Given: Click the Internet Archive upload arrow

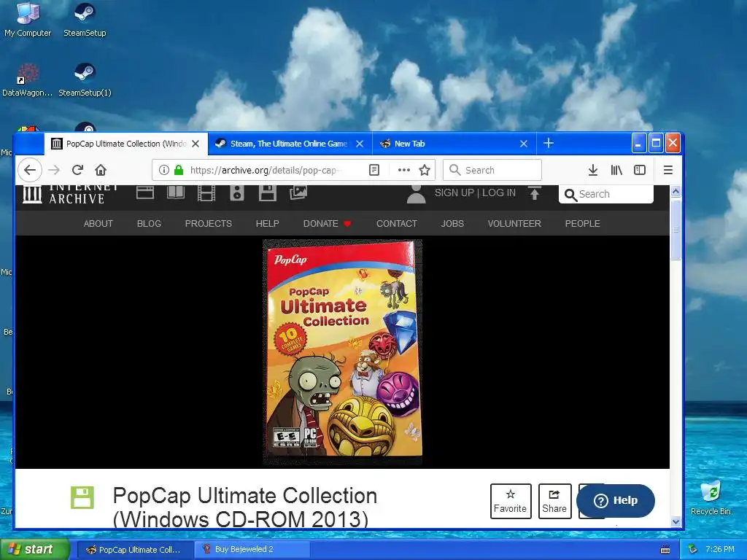Looking at the screenshot, I should pyautogui.click(x=535, y=192).
